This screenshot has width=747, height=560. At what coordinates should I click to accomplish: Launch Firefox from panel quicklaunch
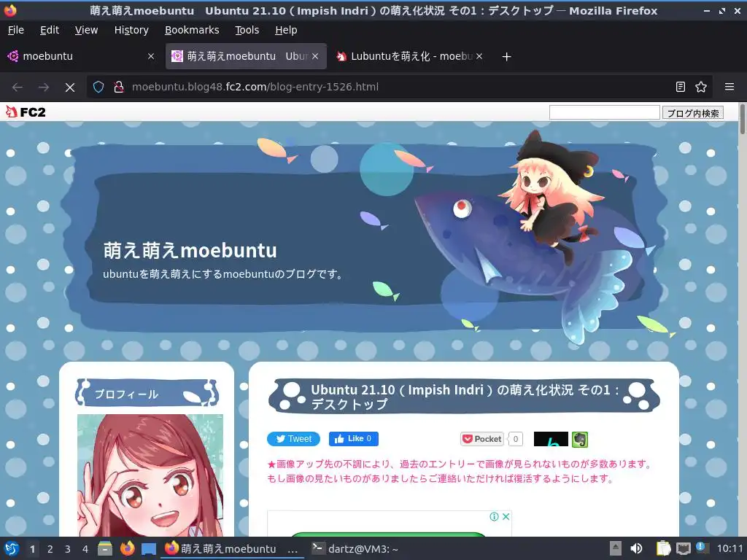coord(127,549)
